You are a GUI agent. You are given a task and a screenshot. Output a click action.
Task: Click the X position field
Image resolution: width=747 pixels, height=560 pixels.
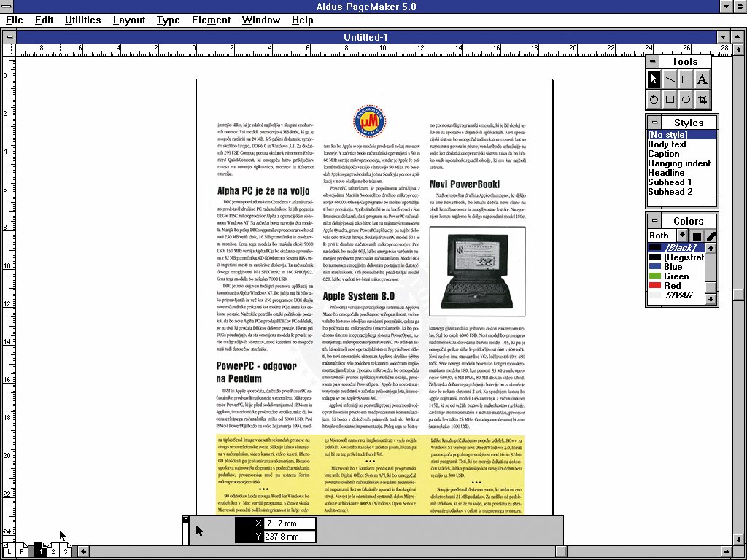[x=289, y=524]
